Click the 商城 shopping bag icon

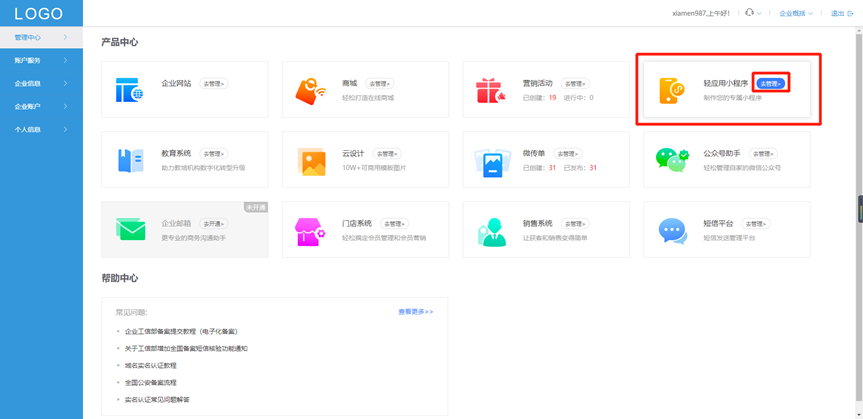coord(311,91)
